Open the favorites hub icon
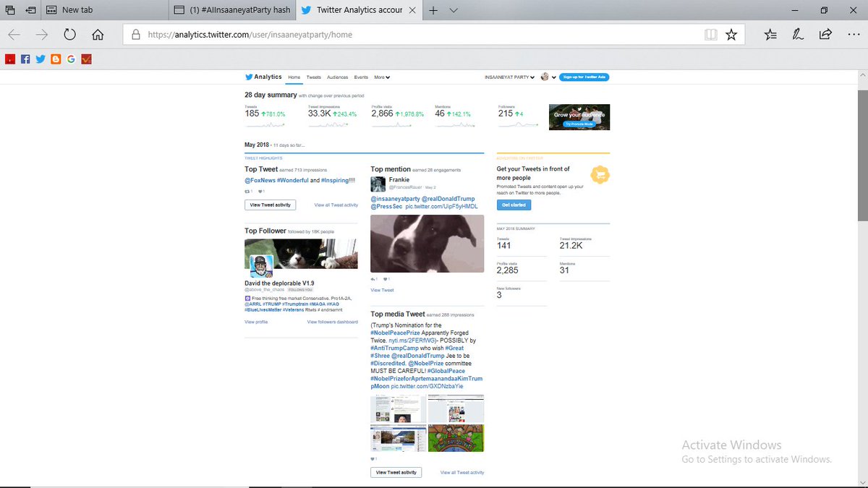 770,35
